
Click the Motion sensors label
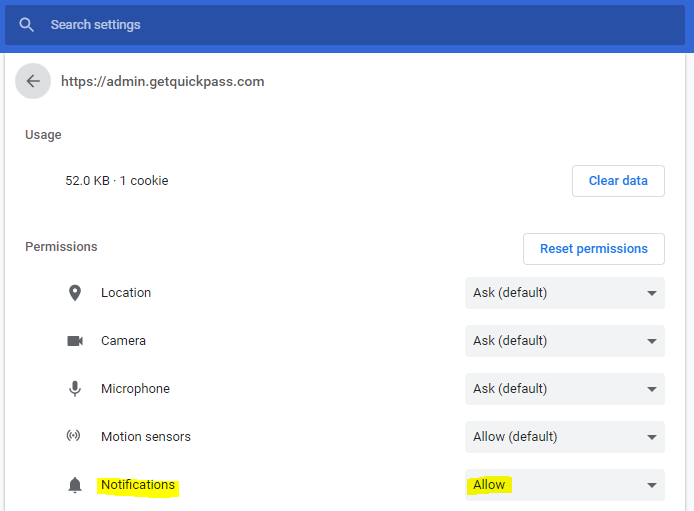[146, 437]
